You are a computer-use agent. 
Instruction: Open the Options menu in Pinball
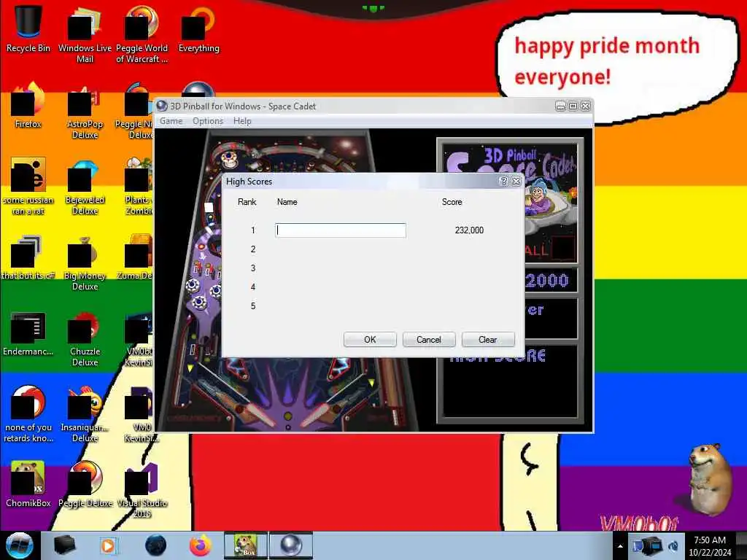tap(208, 121)
